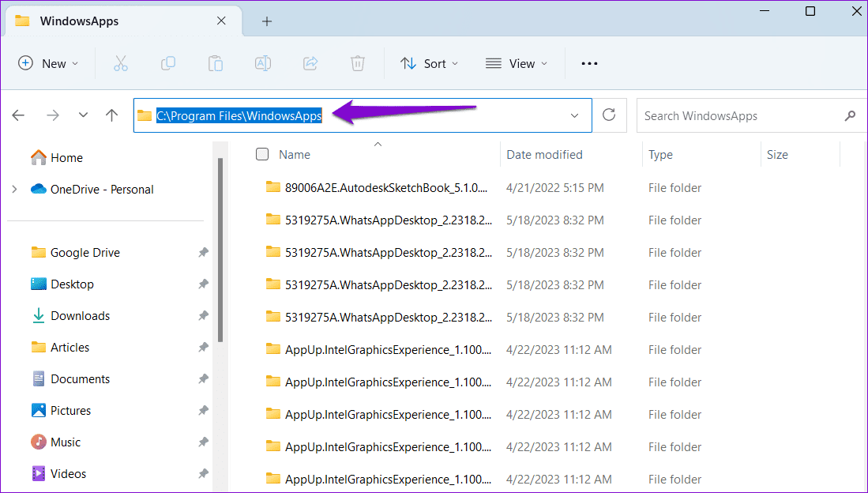The image size is (868, 493).
Task: Click the pin icon beside Pictures
Action: click(203, 411)
